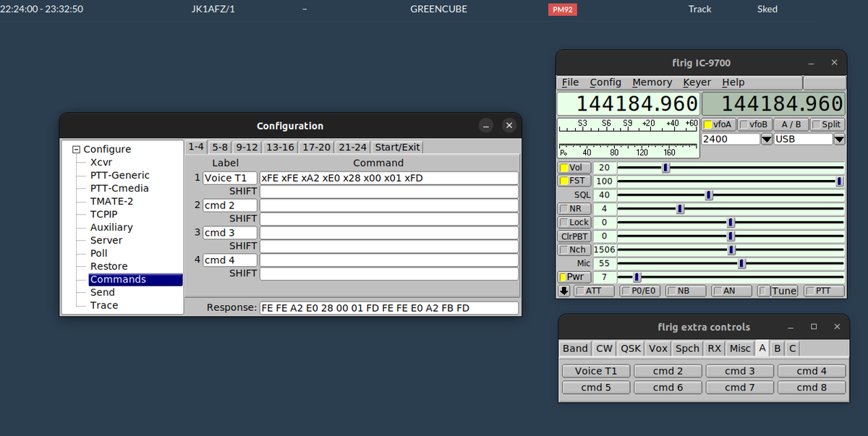
Task: Toggle the Pwr button
Action: [x=574, y=278]
